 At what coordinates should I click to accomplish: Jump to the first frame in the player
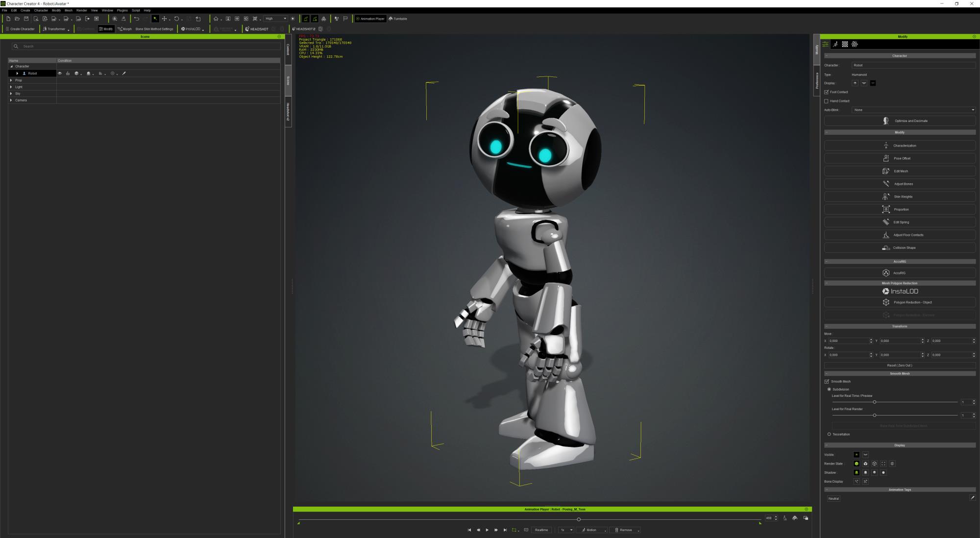click(x=469, y=530)
